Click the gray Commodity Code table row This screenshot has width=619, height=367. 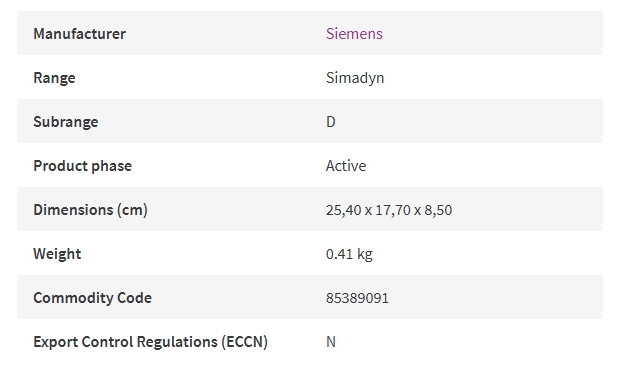310,297
